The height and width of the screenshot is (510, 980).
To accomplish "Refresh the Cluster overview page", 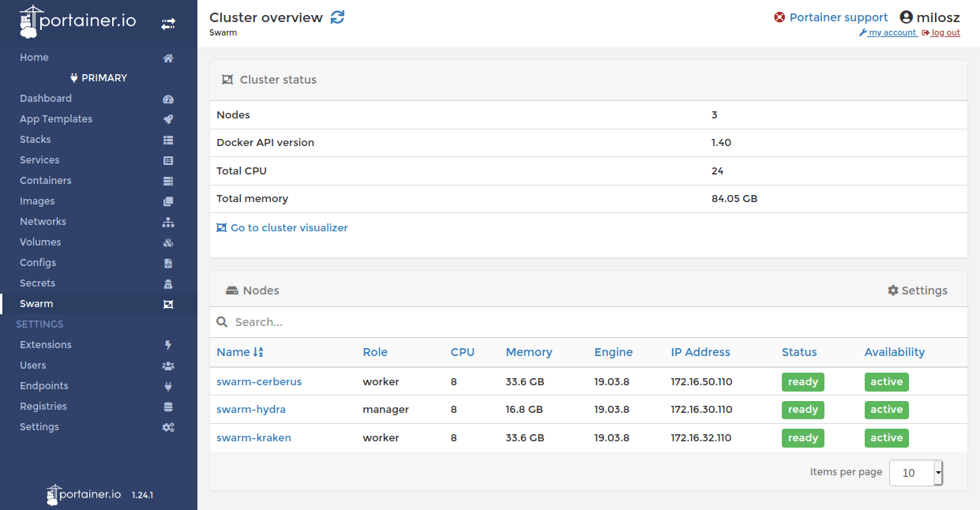I will click(x=338, y=17).
